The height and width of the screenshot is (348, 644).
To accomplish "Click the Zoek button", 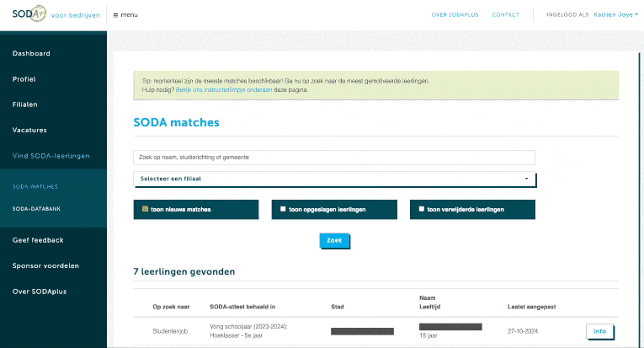I will pos(334,241).
